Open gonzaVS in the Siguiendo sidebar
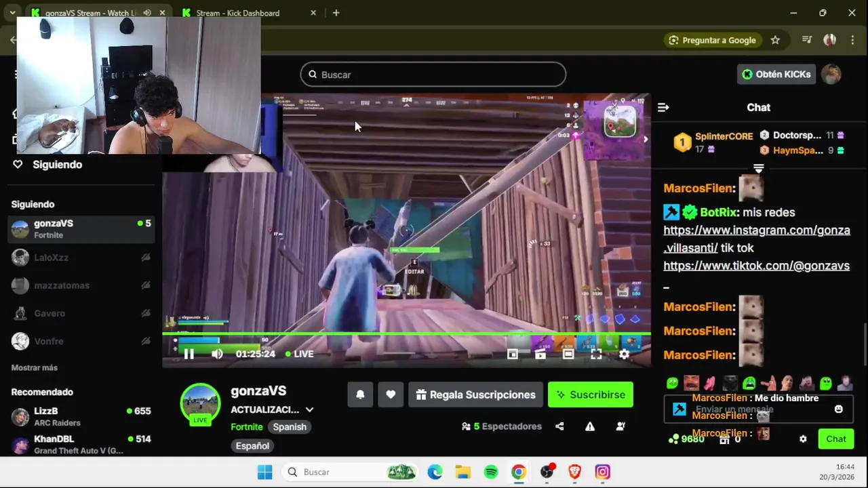 tap(81, 229)
